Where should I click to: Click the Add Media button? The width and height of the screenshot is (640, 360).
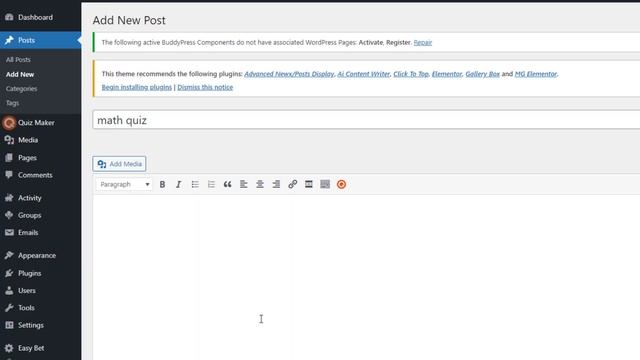pyautogui.click(x=119, y=164)
